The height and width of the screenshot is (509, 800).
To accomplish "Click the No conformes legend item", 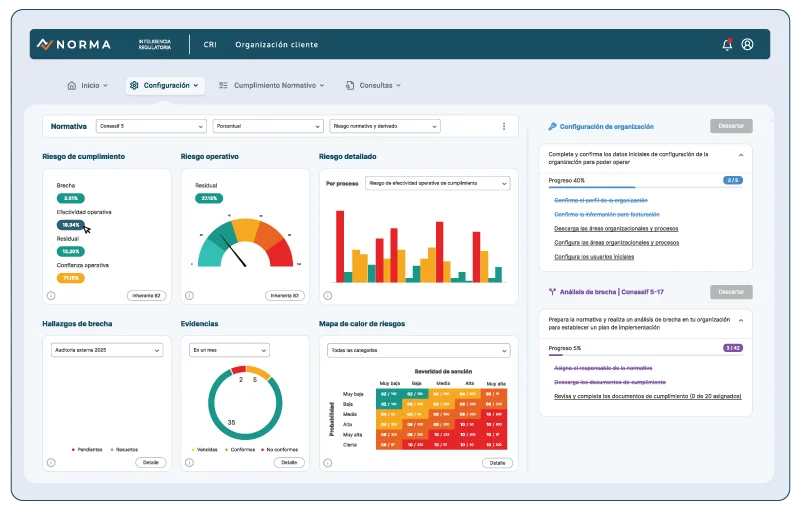I will (280, 450).
